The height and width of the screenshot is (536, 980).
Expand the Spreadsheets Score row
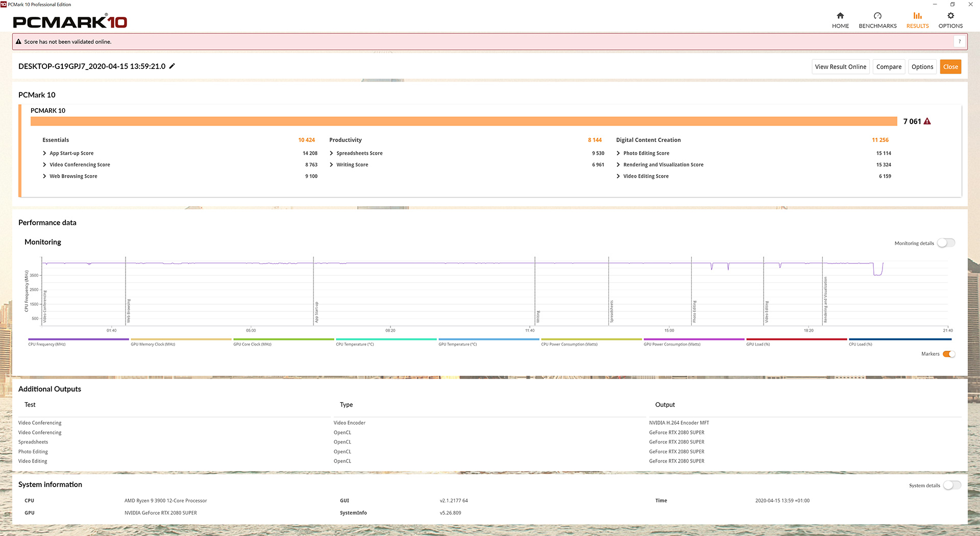pyautogui.click(x=332, y=153)
